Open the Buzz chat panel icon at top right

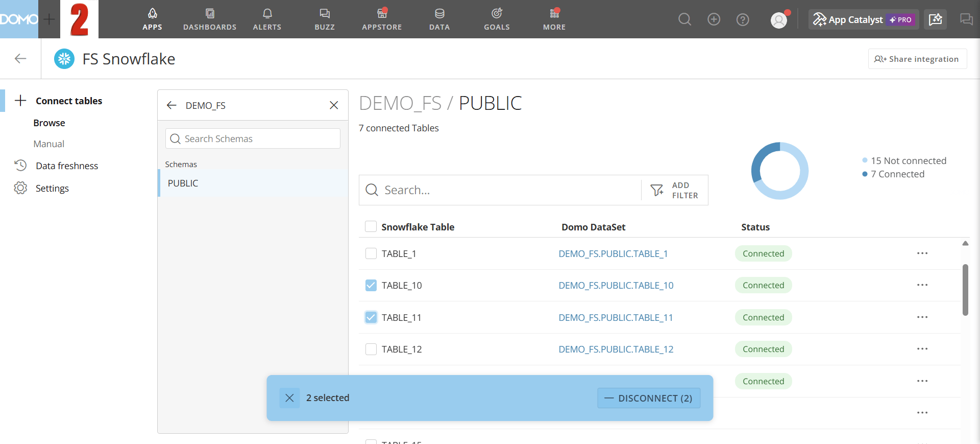[x=966, y=19]
